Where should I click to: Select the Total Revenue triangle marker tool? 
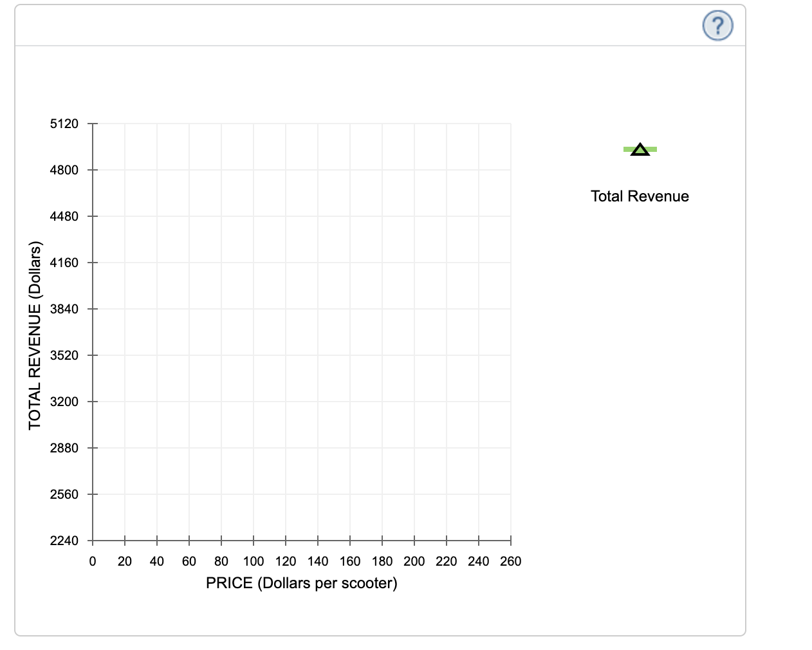(640, 149)
